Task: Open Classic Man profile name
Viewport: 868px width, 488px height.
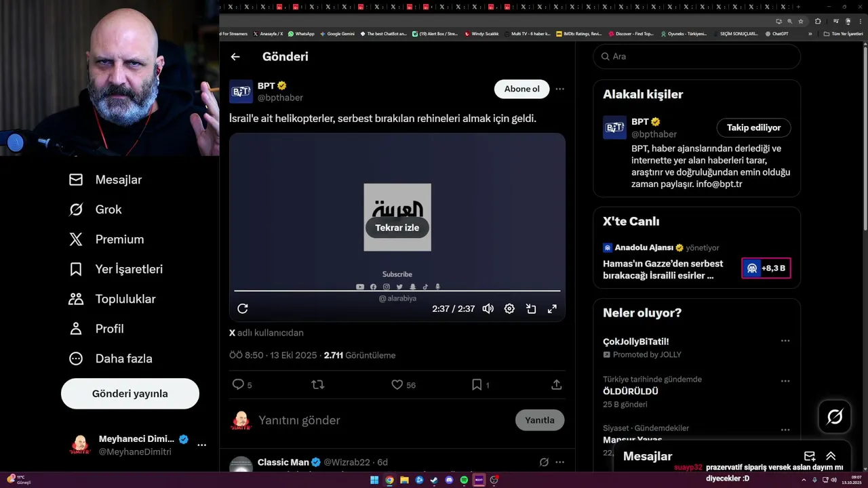Action: pyautogui.click(x=283, y=462)
